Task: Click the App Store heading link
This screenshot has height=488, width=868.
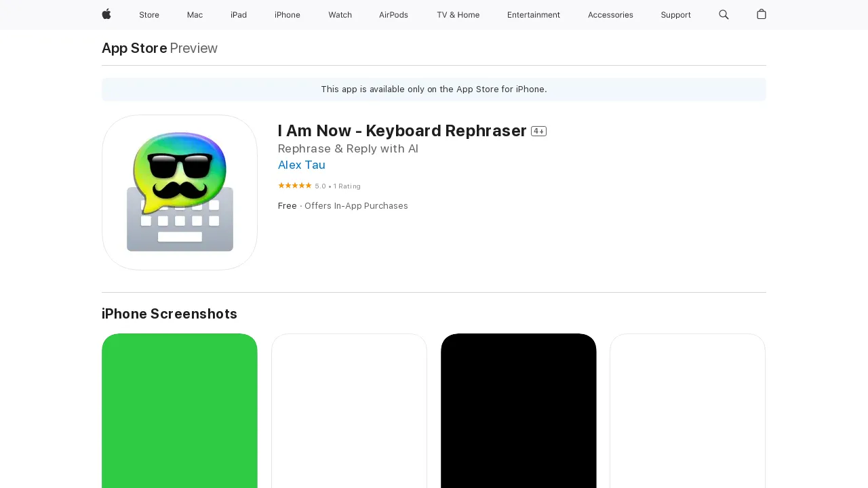Action: [x=134, y=48]
